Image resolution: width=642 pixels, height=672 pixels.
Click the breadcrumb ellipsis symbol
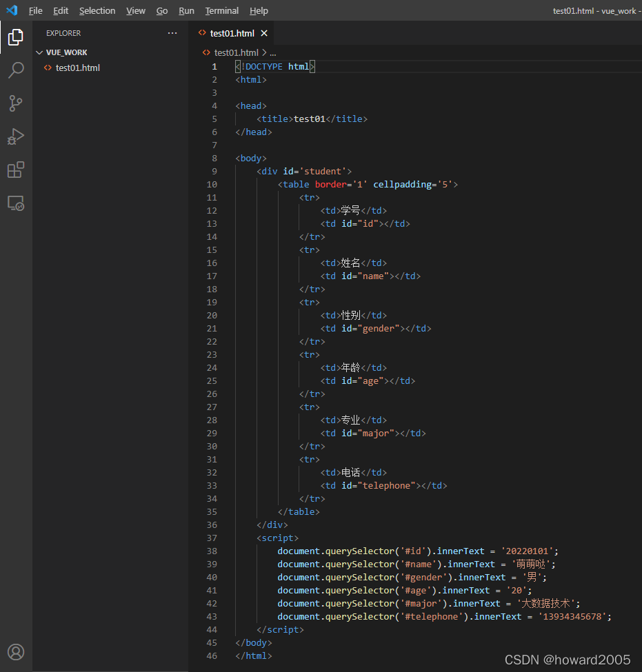273,52
